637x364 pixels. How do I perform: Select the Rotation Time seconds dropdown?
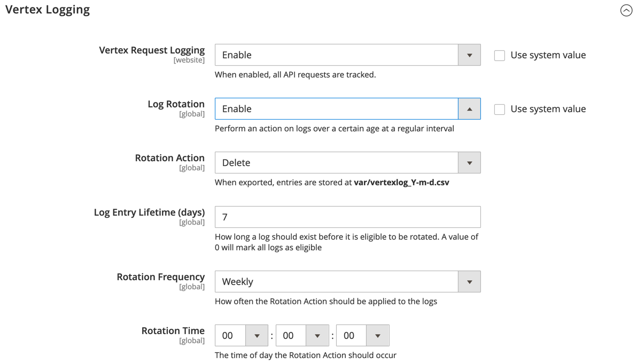coord(363,336)
